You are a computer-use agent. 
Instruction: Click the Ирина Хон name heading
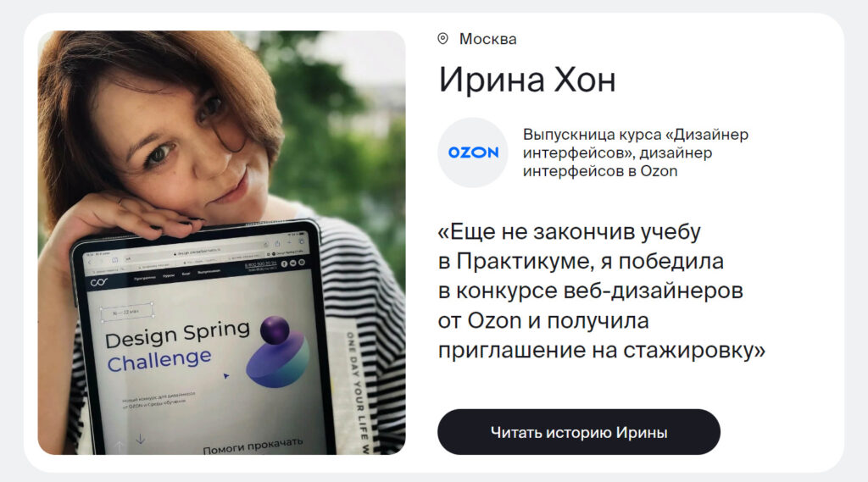pyautogui.click(x=527, y=80)
